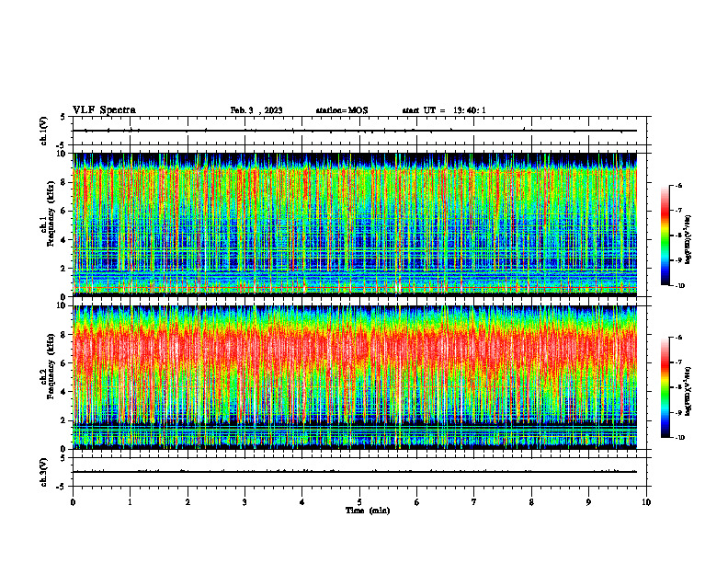Click the "start UT = 13:40: 1" header text
This screenshot has width=728, height=563.
pos(444,110)
